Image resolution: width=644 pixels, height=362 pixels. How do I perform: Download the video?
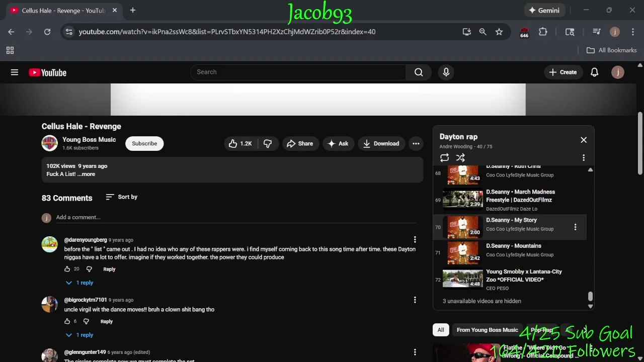coord(381,143)
